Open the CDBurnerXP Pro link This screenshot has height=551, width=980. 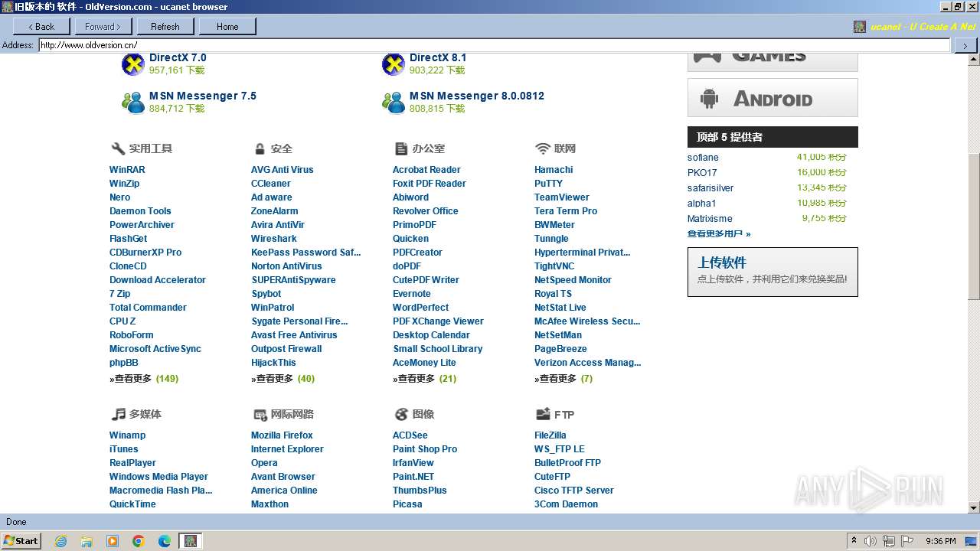tap(145, 253)
